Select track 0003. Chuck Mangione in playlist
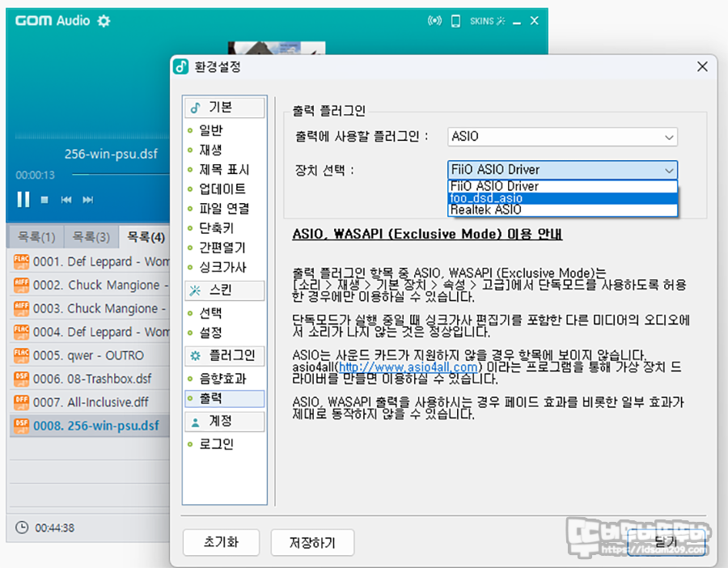The height and width of the screenshot is (568, 728). click(x=90, y=308)
